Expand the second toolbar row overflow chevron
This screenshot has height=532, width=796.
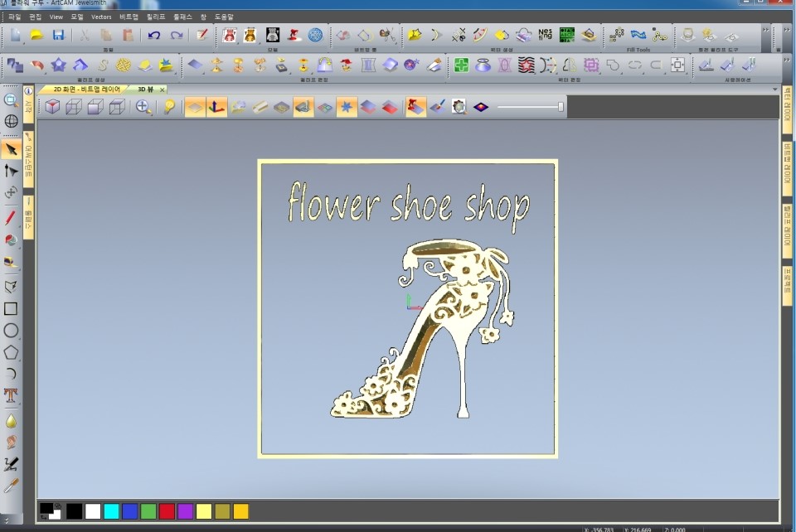(786, 60)
